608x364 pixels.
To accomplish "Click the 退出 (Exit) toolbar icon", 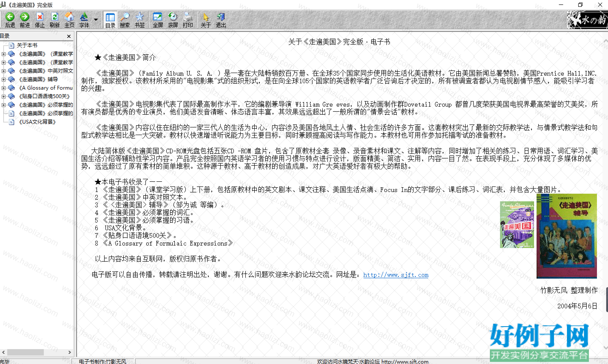I will (221, 20).
